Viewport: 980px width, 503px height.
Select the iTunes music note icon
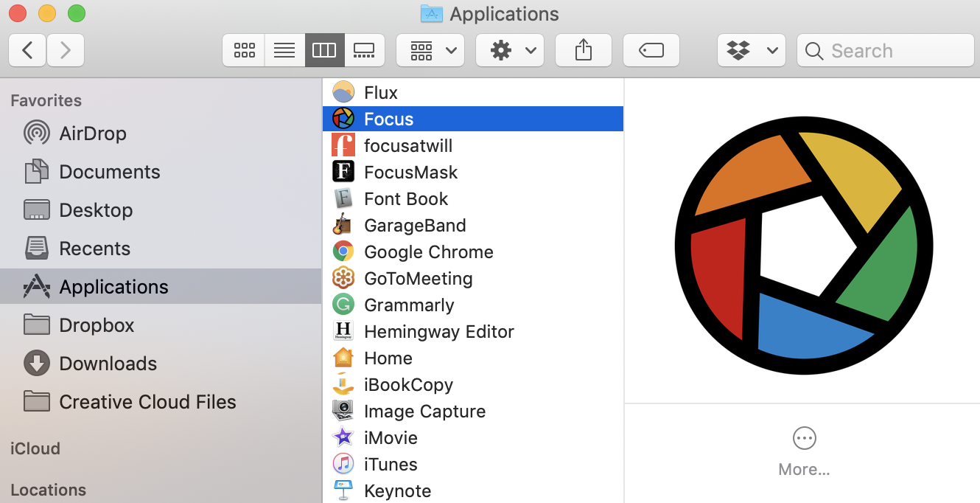(x=343, y=464)
